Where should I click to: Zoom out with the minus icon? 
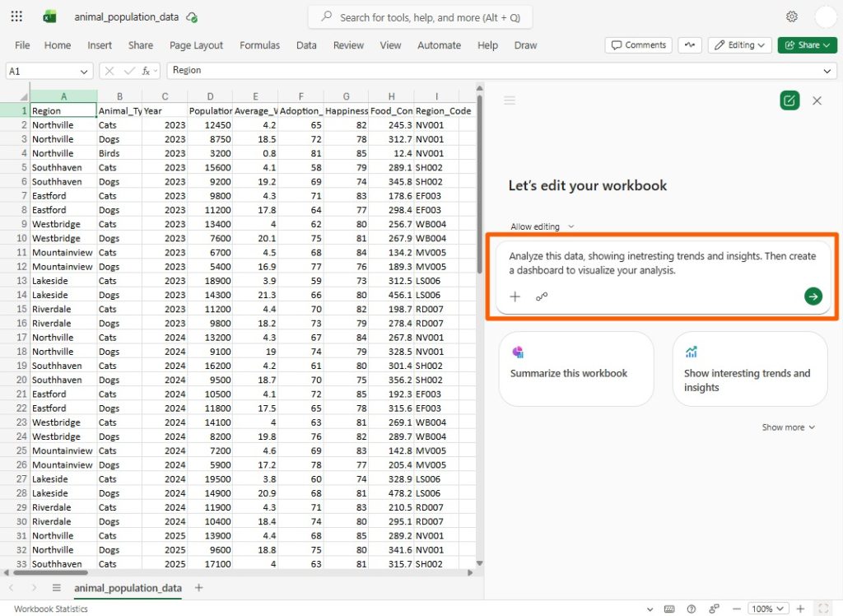[x=737, y=609]
